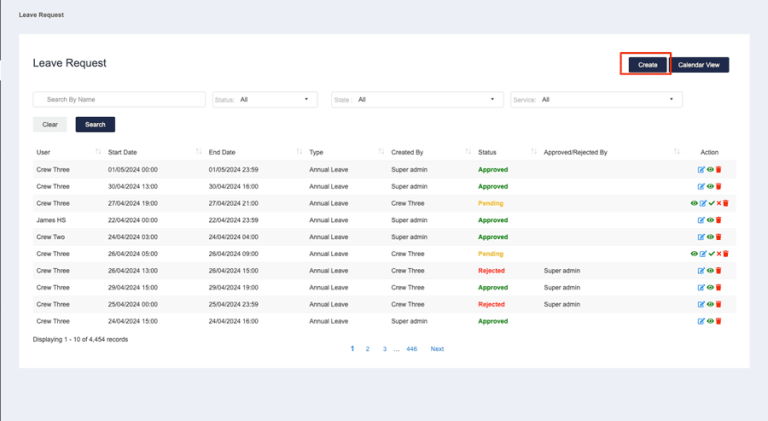Approve the pending 27/04/2024 19:00 leave request
This screenshot has width=768, height=421.
point(711,203)
